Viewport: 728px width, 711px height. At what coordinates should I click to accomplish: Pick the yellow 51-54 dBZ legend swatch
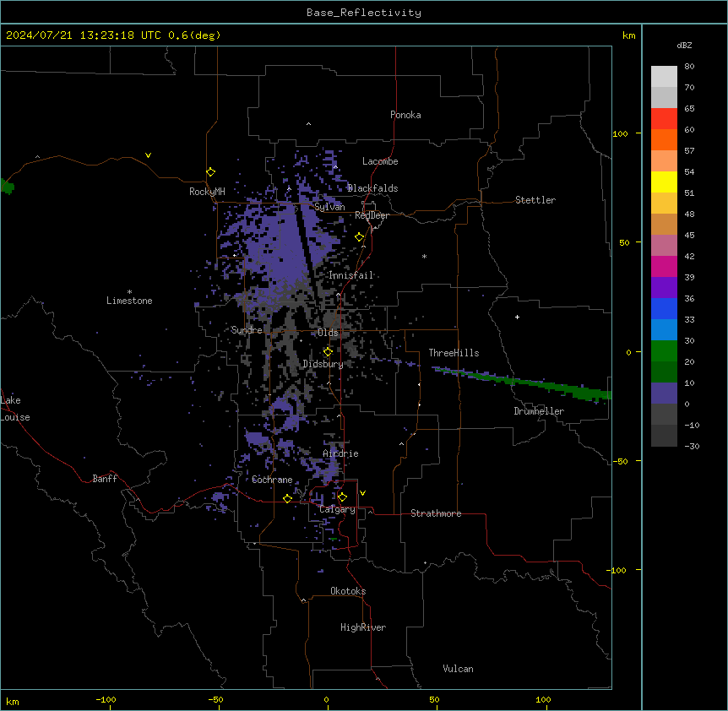point(664,182)
